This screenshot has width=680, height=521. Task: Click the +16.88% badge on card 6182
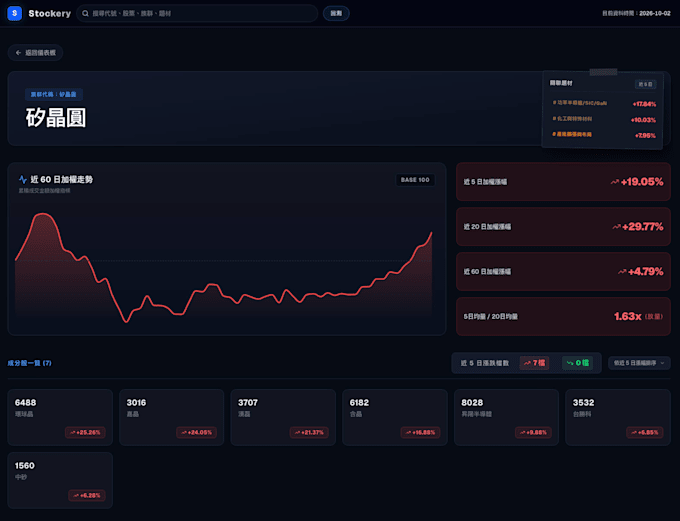click(420, 433)
